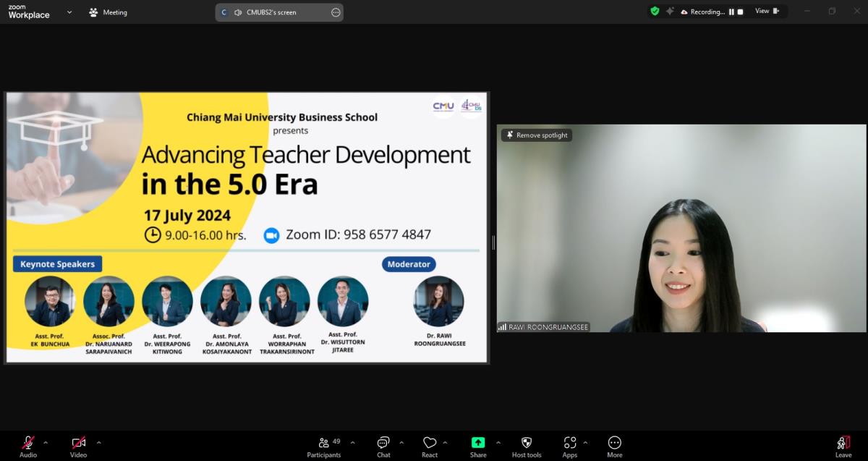
Task: Click the participant count 49
Action: (x=336, y=441)
